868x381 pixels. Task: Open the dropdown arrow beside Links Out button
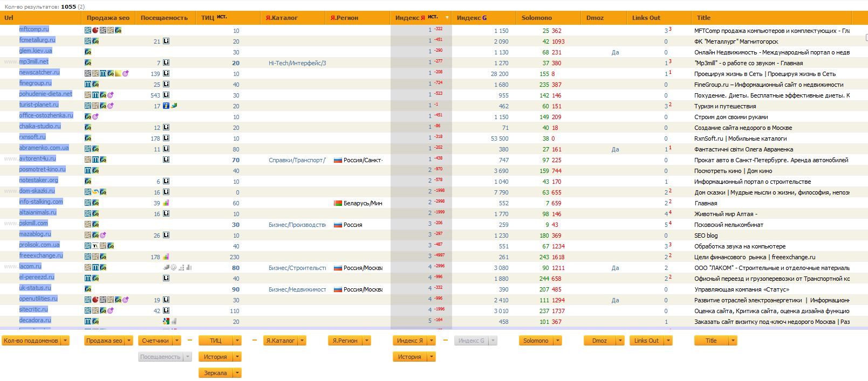[x=668, y=341]
